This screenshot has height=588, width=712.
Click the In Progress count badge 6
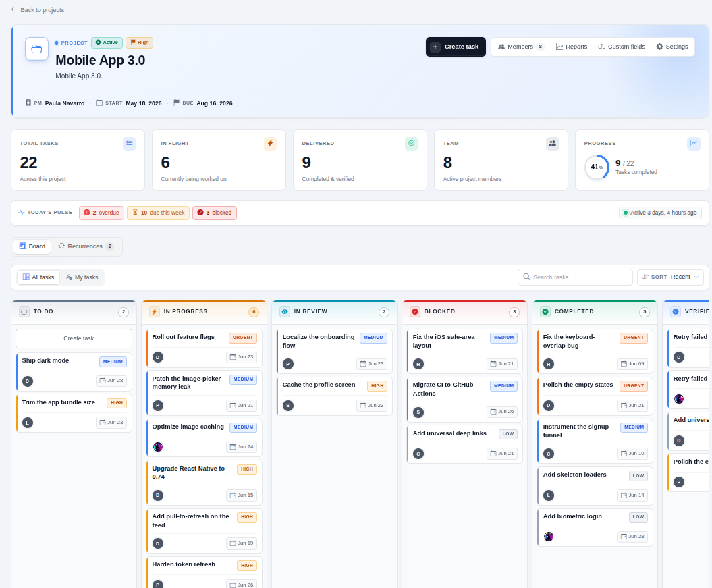pos(254,312)
